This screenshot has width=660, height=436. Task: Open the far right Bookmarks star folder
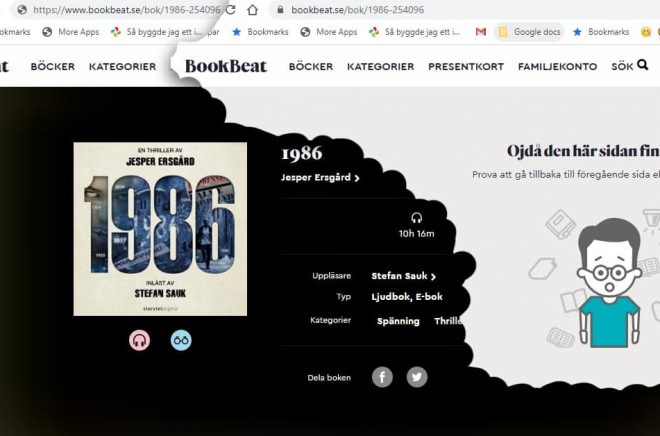[x=601, y=32]
